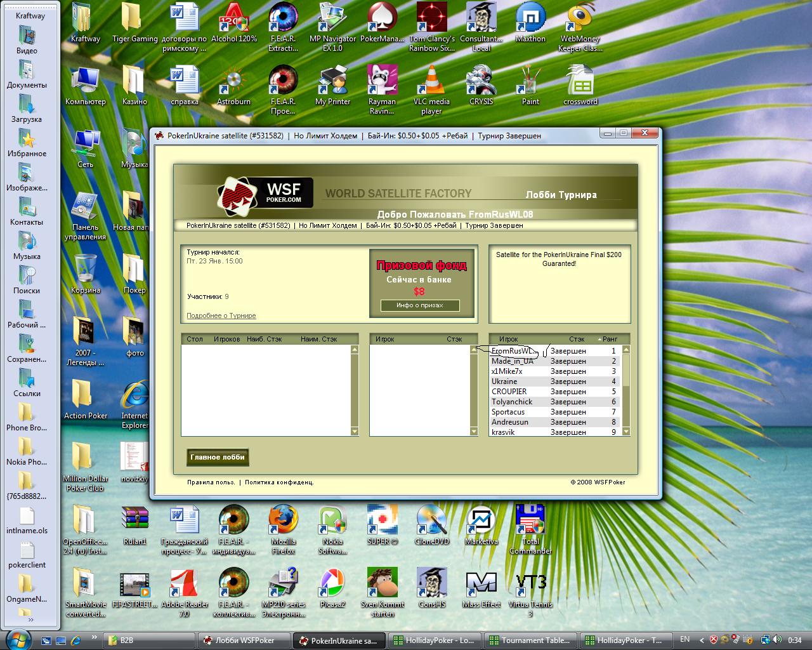812x650 pixels.
Task: Open the Подробнее о Турнире link
Action: (x=221, y=315)
